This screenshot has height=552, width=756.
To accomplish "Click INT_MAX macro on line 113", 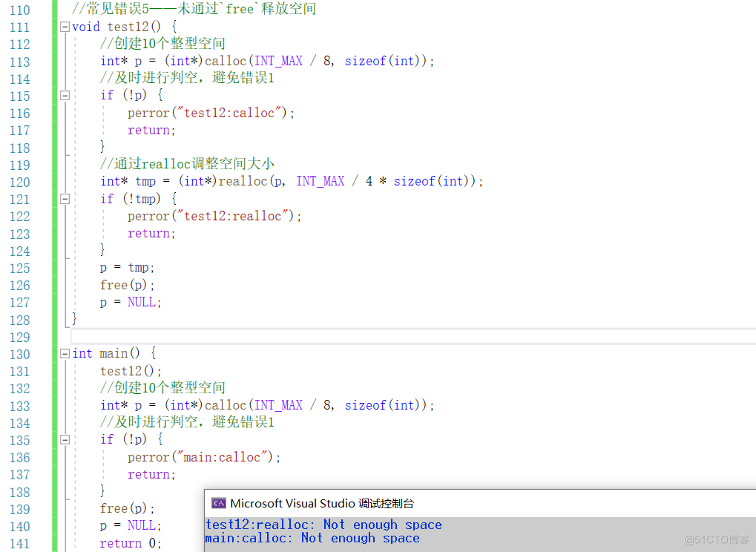I will pos(279,62).
